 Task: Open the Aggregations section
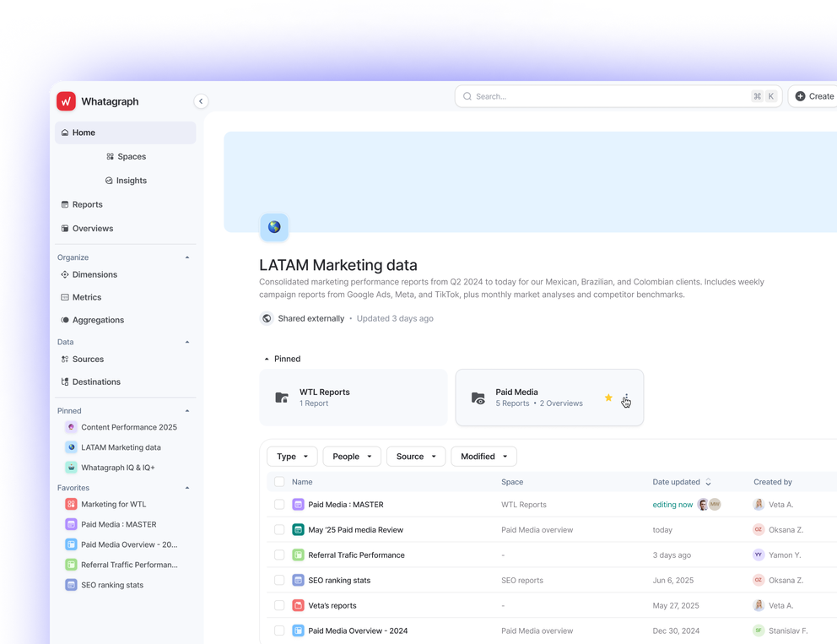(100, 320)
